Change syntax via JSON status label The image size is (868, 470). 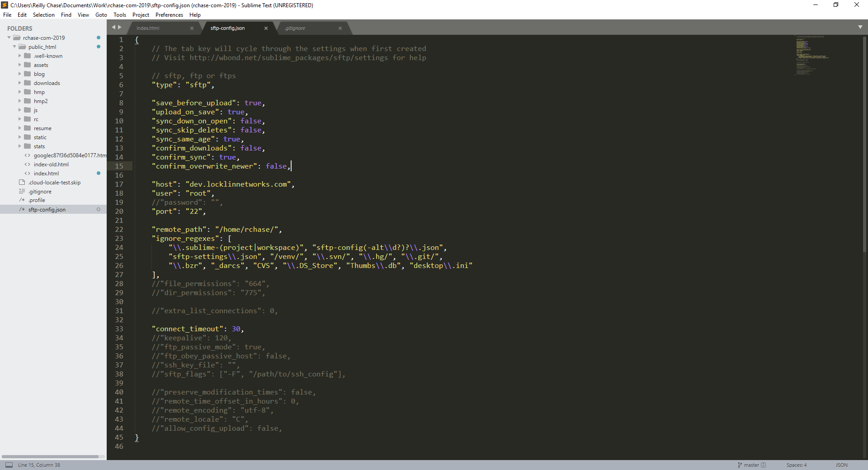point(841,465)
